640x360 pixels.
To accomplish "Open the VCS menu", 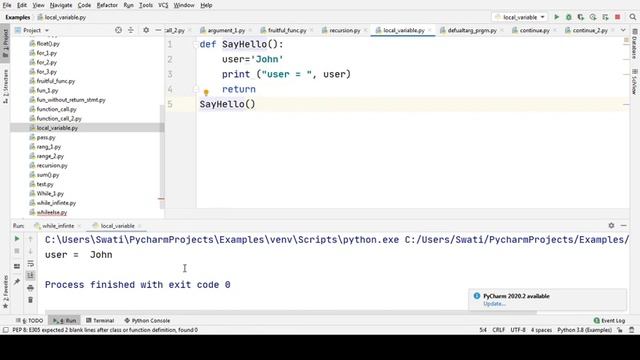I will (163, 5).
